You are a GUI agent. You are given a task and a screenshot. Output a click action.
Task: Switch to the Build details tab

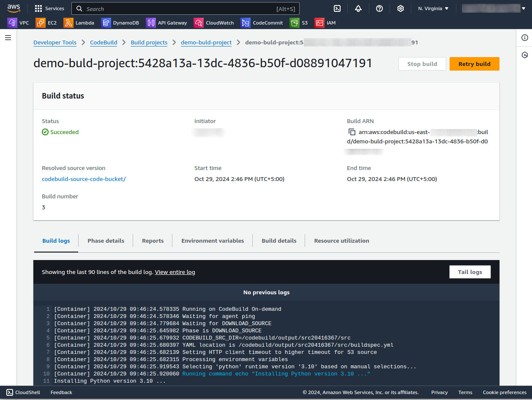[279, 241]
